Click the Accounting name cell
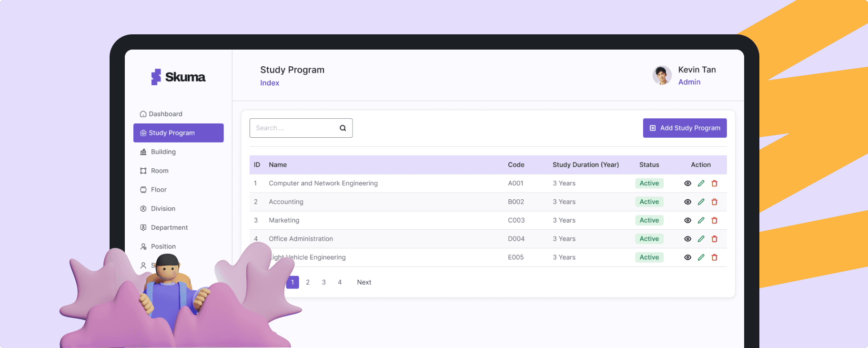 click(286, 202)
